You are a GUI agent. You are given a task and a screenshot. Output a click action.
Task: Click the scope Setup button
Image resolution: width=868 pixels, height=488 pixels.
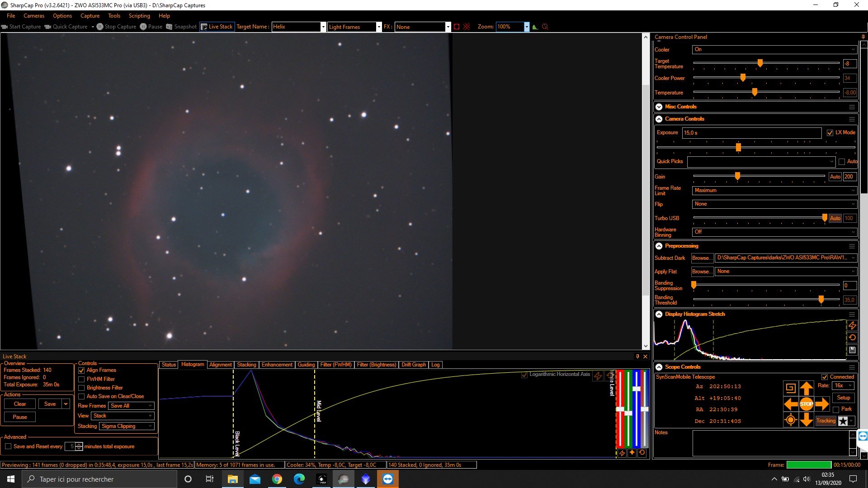843,398
